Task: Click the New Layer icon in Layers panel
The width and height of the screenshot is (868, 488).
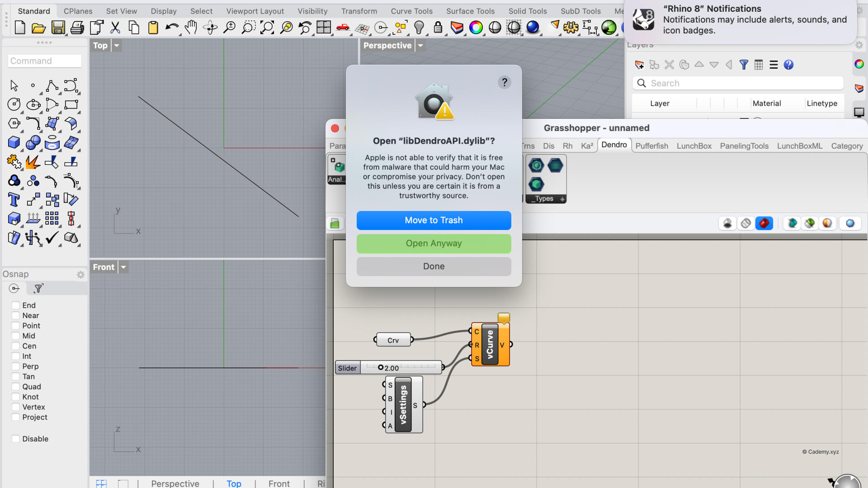Action: (x=639, y=65)
